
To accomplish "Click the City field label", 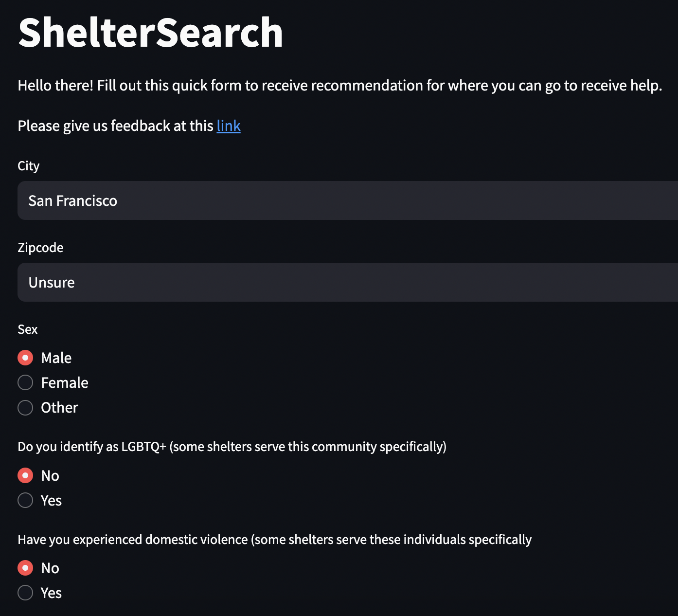I will (x=28, y=166).
